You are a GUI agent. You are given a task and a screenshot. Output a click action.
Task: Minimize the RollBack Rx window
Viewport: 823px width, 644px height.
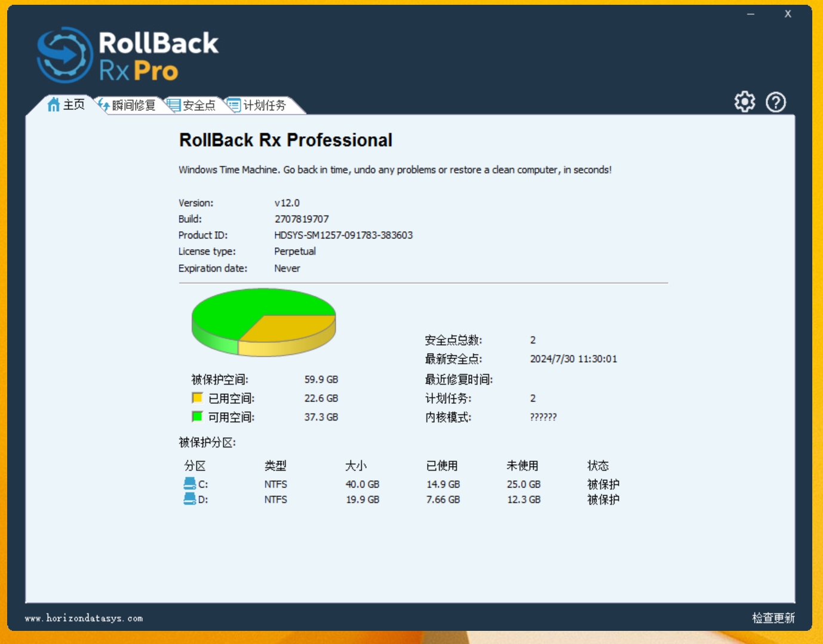point(751,14)
